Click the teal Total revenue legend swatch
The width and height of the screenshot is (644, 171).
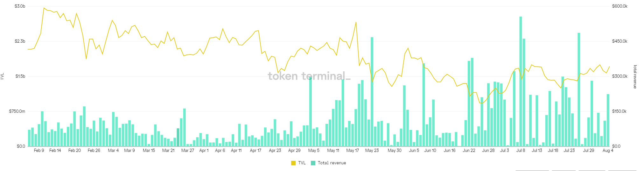313,163
